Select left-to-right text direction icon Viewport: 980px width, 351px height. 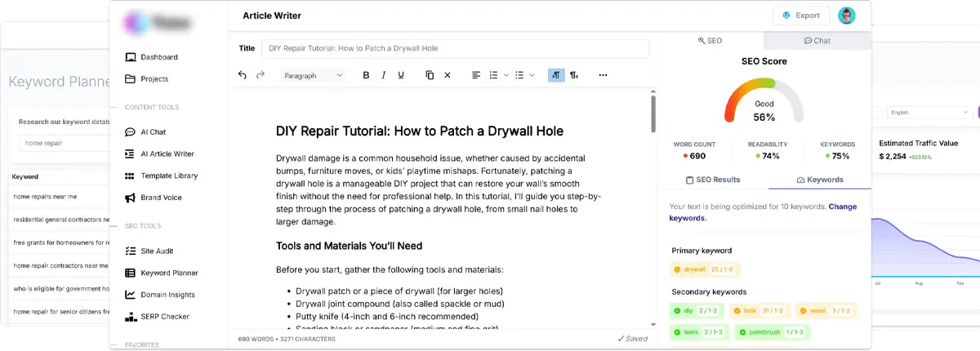click(555, 75)
